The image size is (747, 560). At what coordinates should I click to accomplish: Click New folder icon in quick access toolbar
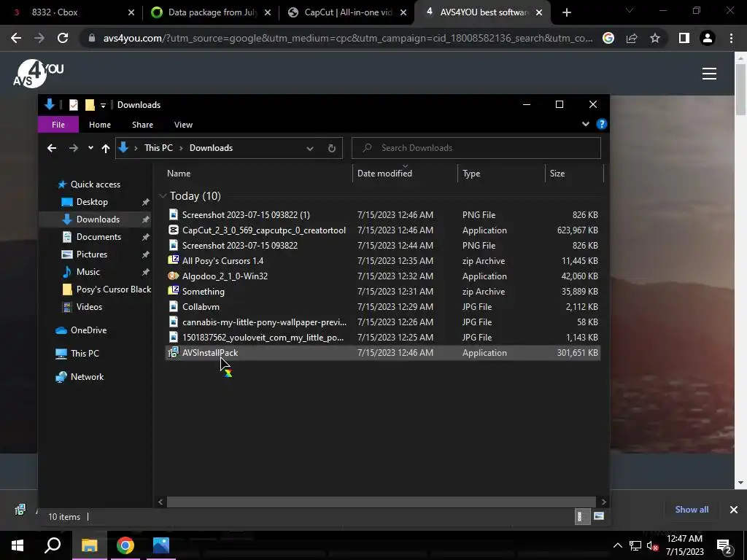[x=90, y=105]
